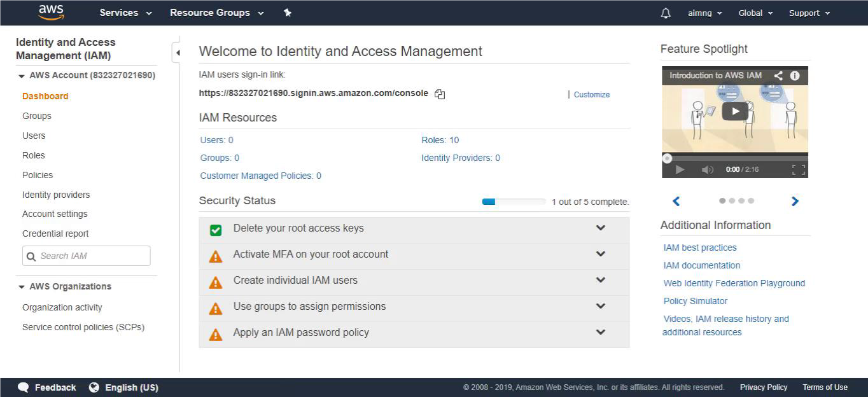The width and height of the screenshot is (868, 397).
Task: Open Account settings in sidebar
Action: click(55, 214)
